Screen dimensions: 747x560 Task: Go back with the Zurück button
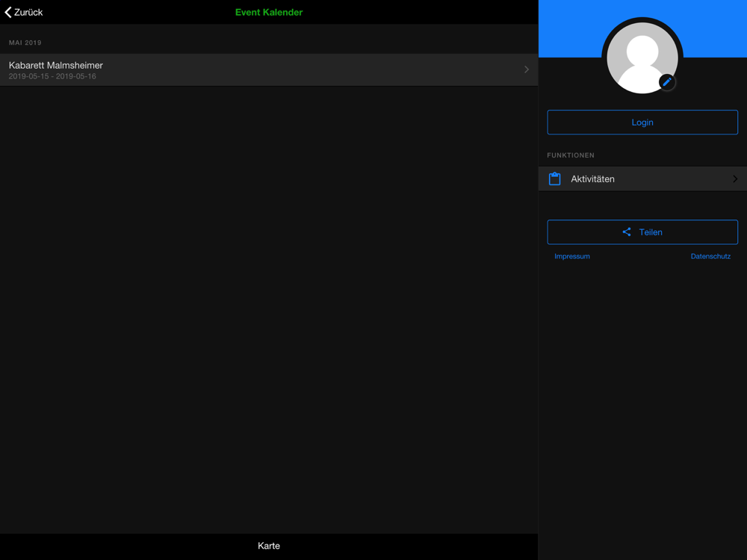tap(24, 13)
